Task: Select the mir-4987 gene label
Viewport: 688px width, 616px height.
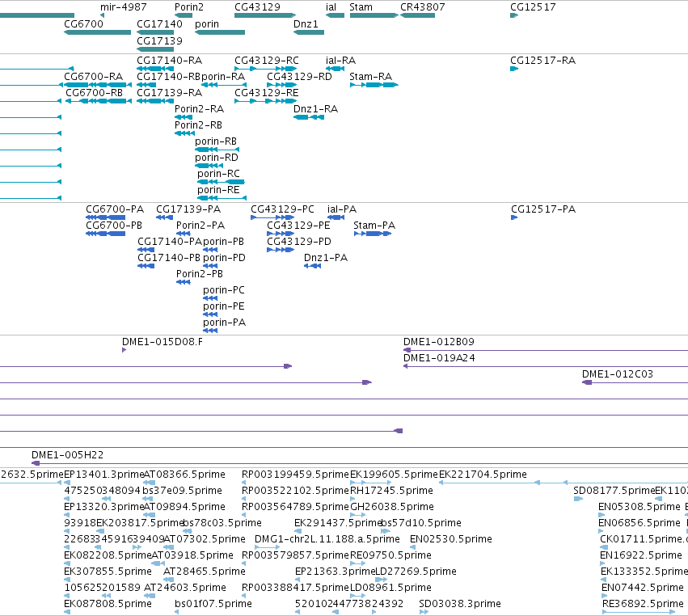Action: tap(124, 7)
